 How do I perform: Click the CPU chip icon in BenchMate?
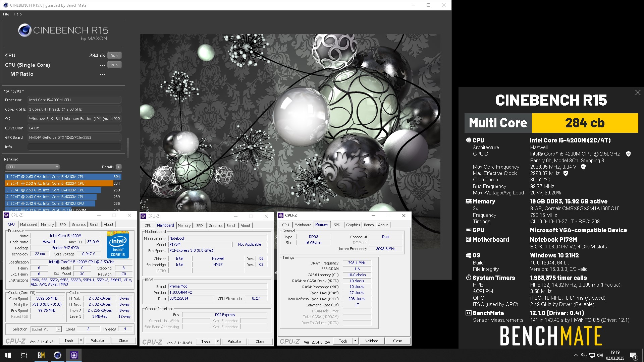point(468,140)
